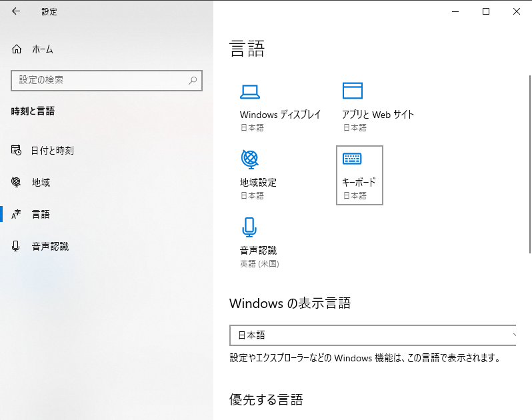Image resolution: width=532 pixels, height=420 pixels.
Task: Click the 優先する言語 heading
Action: coord(266,399)
